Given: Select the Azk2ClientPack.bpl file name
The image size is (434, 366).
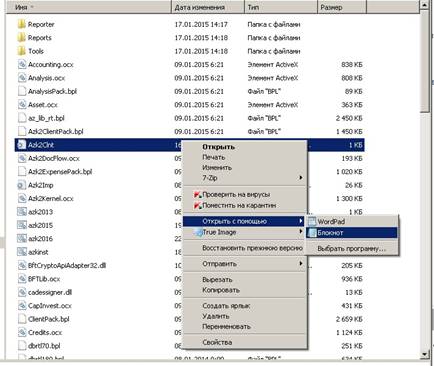Looking at the screenshot, I should pyautogui.click(x=55, y=132).
